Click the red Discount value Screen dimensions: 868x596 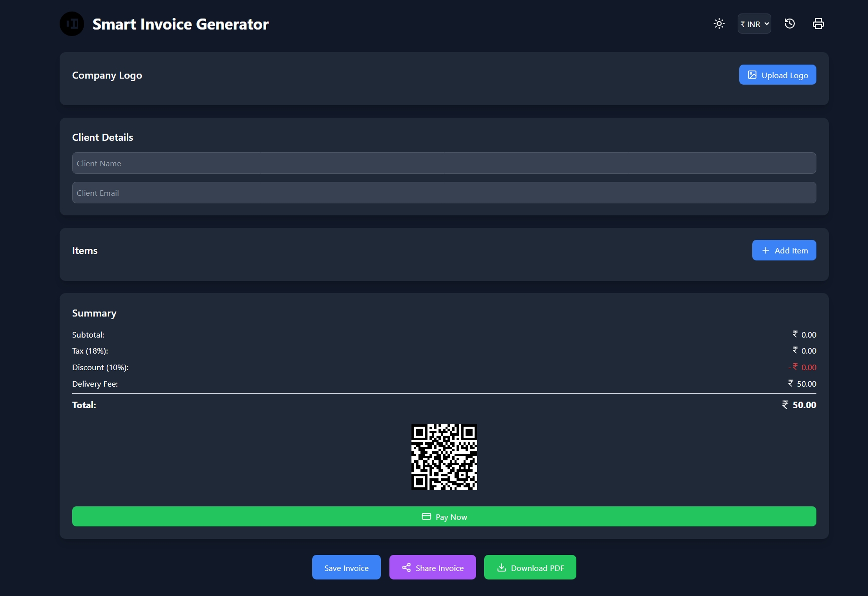tap(802, 367)
